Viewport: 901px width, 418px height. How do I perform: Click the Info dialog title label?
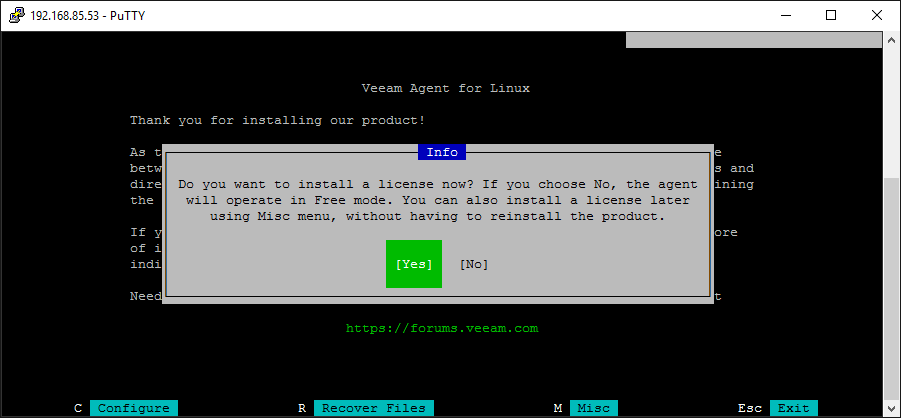(442, 152)
